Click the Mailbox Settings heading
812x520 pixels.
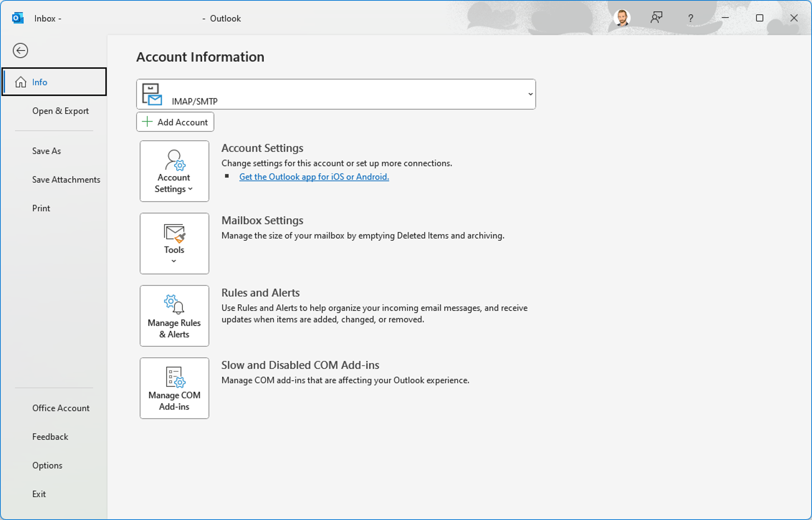pos(263,220)
